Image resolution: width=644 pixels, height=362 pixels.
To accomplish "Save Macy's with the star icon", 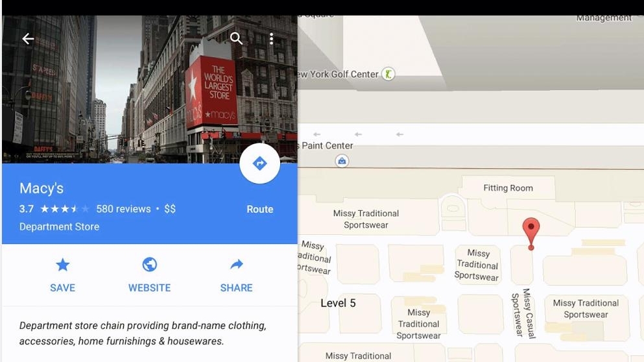I will tap(62, 265).
